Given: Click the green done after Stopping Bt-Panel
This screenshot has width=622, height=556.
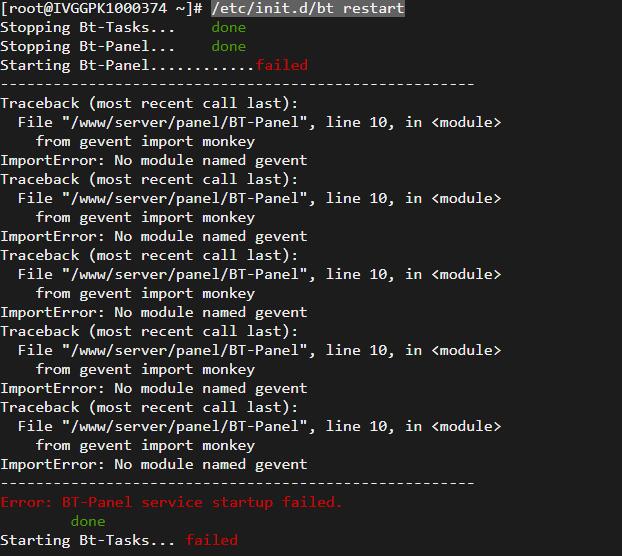Looking at the screenshot, I should (228, 46).
